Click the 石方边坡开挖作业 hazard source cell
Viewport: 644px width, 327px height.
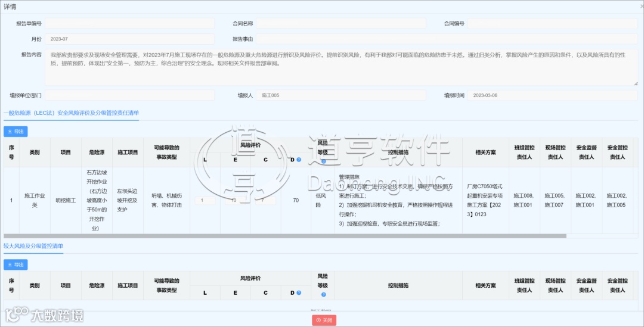(97, 201)
